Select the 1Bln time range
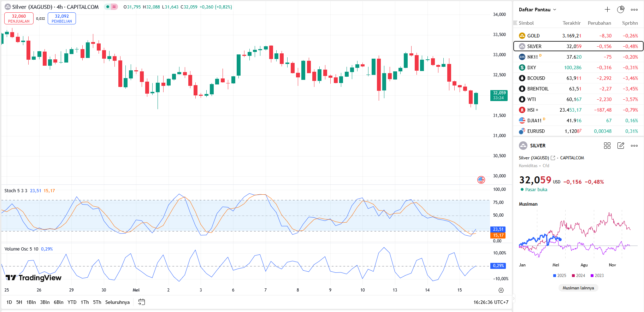Screen dimensions: 644x312 coord(31,302)
